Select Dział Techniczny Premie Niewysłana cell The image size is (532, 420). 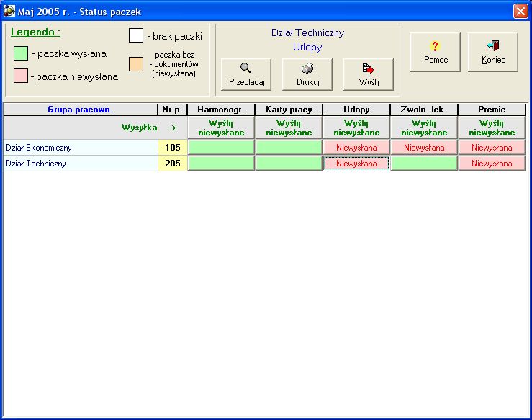pyautogui.click(x=492, y=164)
